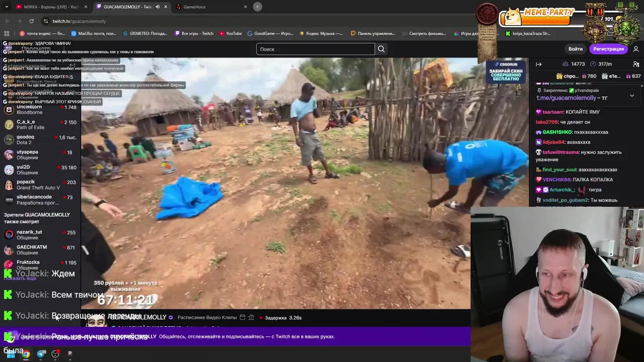Click the Регистрация sign-up button

tap(608, 49)
